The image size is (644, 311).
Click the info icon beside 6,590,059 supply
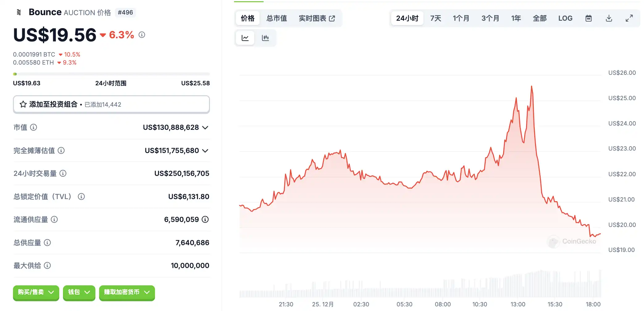click(205, 219)
